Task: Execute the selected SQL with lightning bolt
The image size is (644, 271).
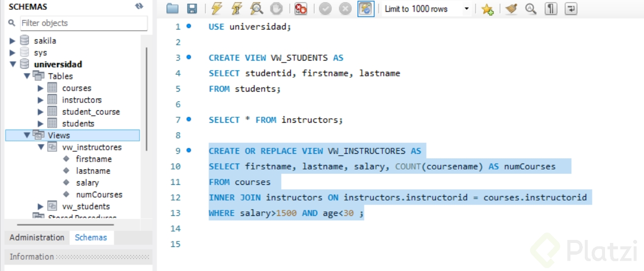Action: 217,9
